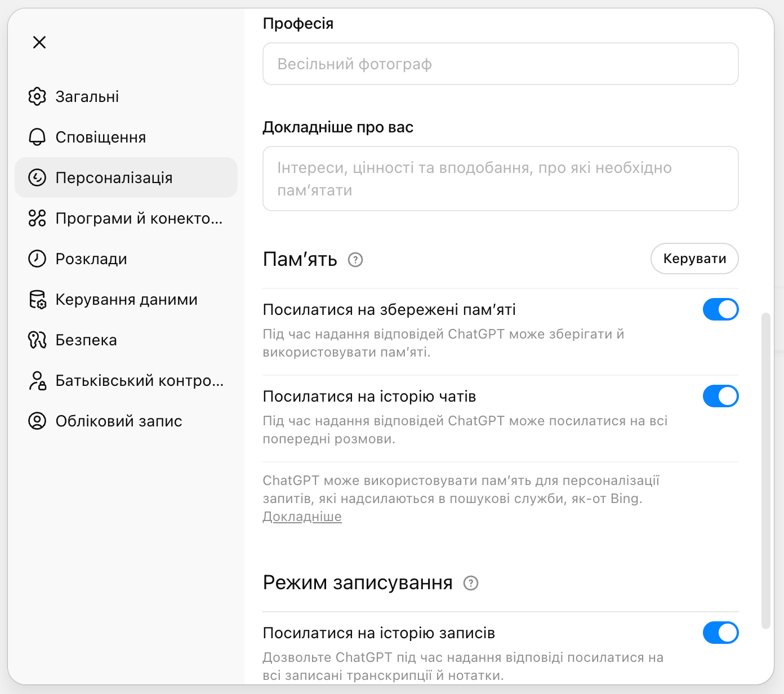784x694 pixels.
Task: Click the vertical scrollbar on the right
Action: 765,470
